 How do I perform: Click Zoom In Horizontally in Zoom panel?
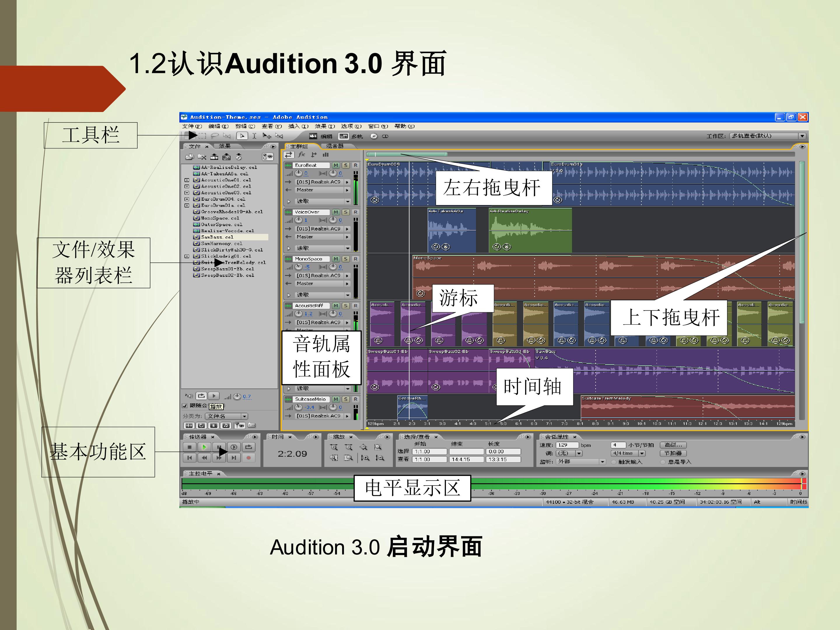coord(334,447)
